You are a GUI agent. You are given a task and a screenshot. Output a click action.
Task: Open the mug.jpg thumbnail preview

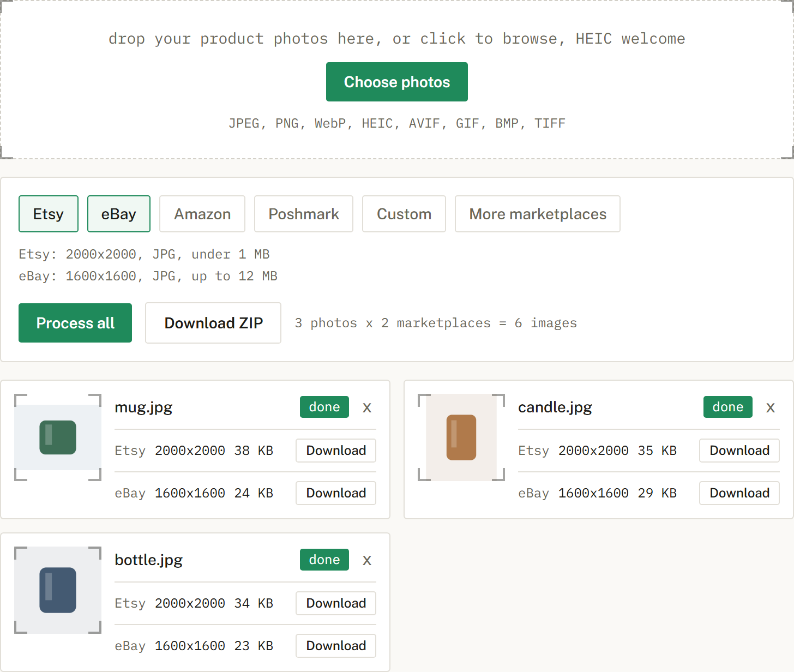tap(58, 437)
